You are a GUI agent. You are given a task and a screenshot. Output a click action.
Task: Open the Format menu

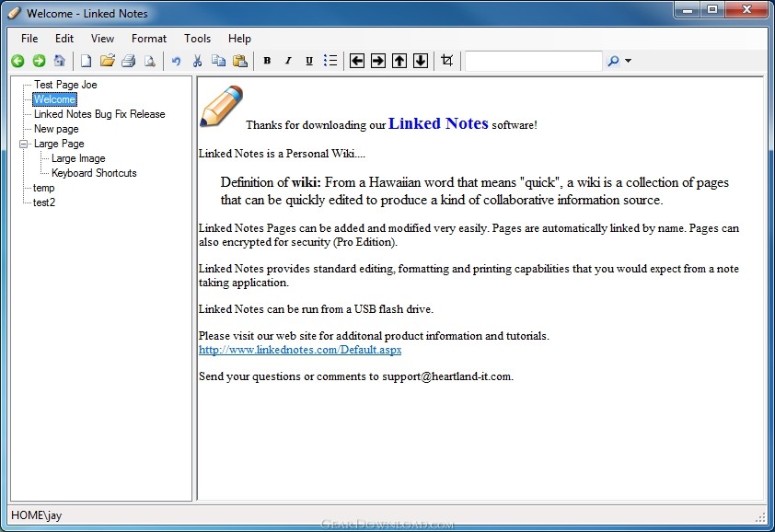[149, 39]
